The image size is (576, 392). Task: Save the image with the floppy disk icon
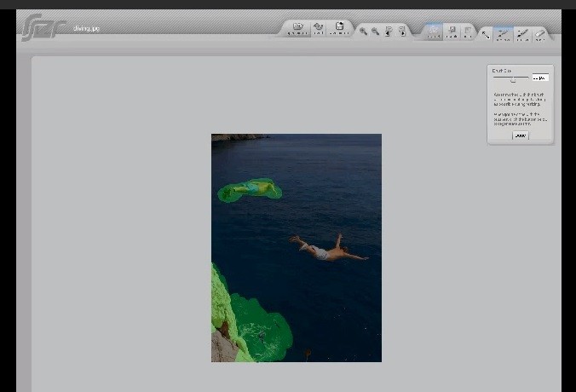[339, 28]
